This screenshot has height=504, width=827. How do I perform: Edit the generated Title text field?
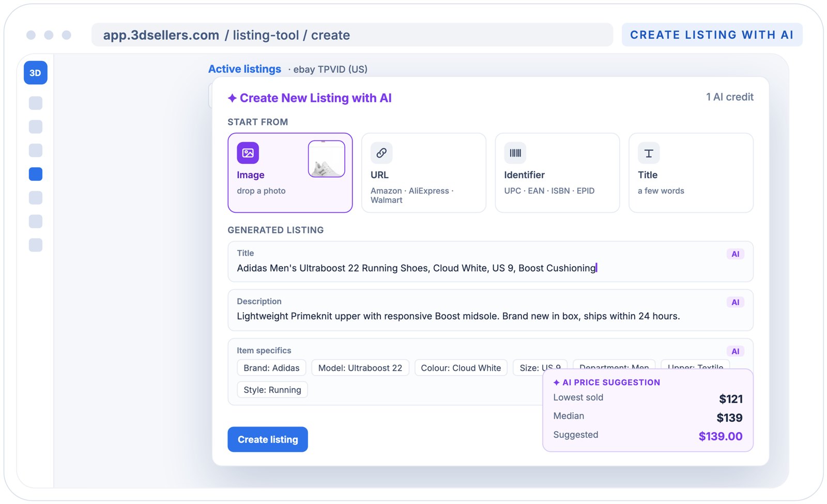[x=491, y=262]
